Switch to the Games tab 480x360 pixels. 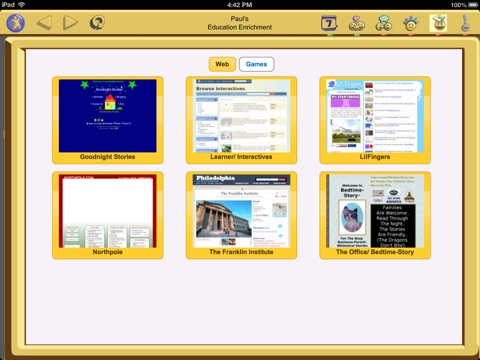click(256, 64)
